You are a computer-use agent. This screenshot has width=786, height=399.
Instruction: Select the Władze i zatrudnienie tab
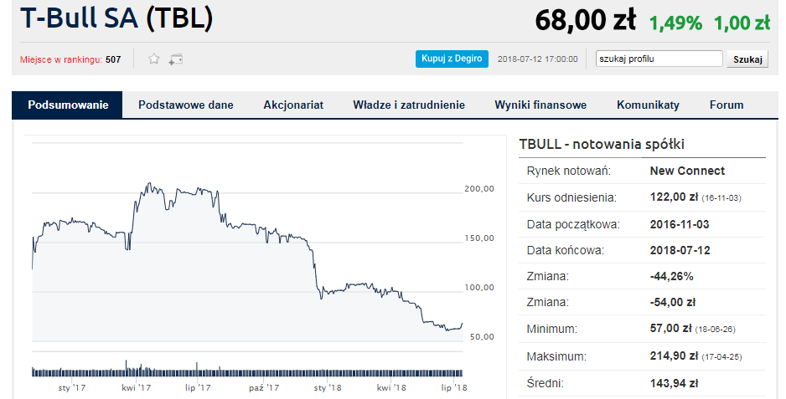coord(409,105)
